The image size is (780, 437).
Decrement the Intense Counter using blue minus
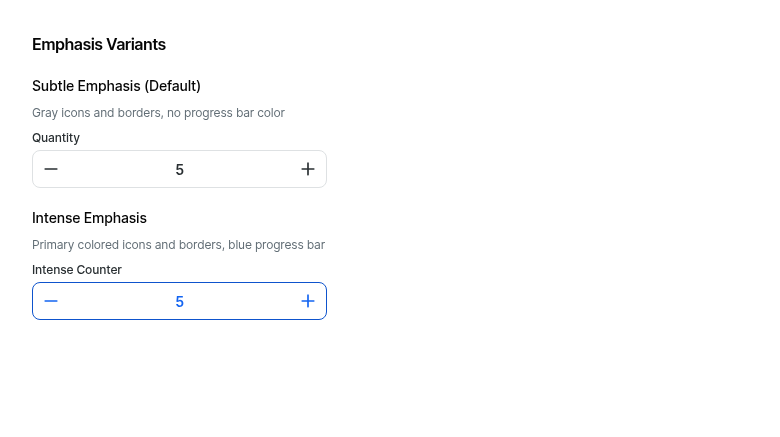coord(51,301)
